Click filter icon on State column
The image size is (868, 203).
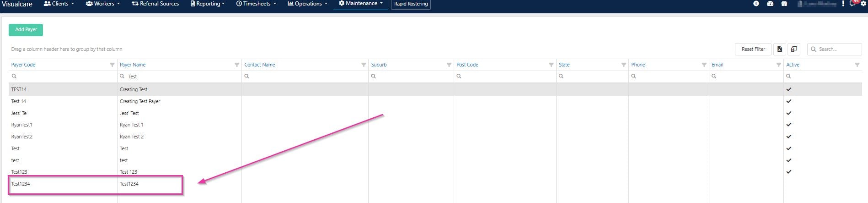(624, 65)
